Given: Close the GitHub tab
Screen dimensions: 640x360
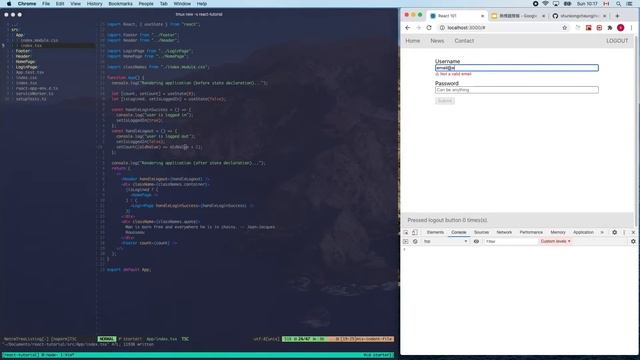Looking at the screenshot, I should [x=604, y=16].
